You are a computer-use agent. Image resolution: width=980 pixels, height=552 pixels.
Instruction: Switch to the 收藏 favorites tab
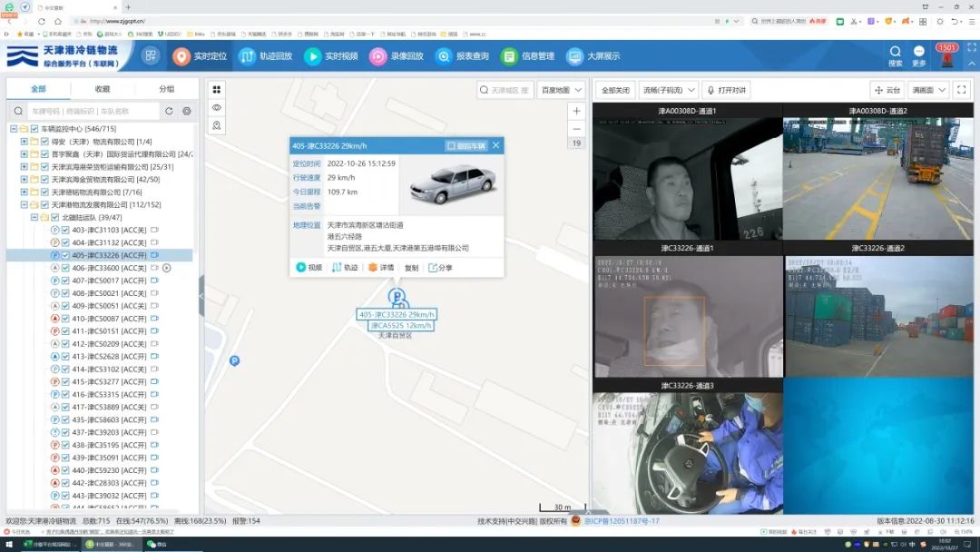103,89
